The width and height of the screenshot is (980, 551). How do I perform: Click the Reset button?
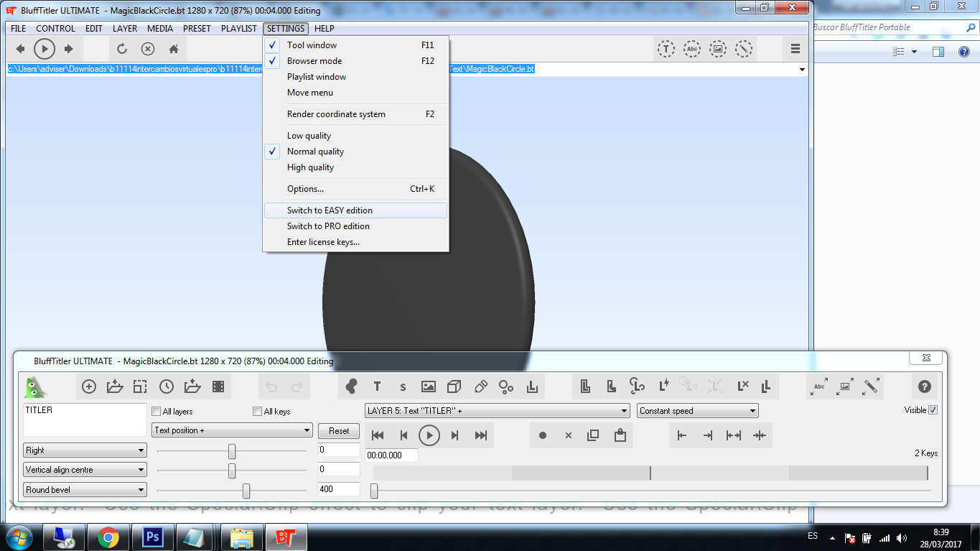pos(339,431)
